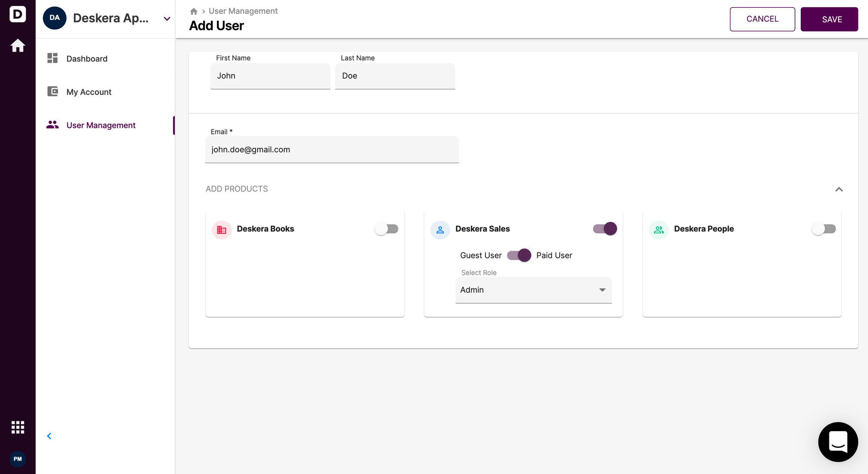Open the apps grid launcher icon
Image resolution: width=868 pixels, height=474 pixels.
[x=18, y=427]
